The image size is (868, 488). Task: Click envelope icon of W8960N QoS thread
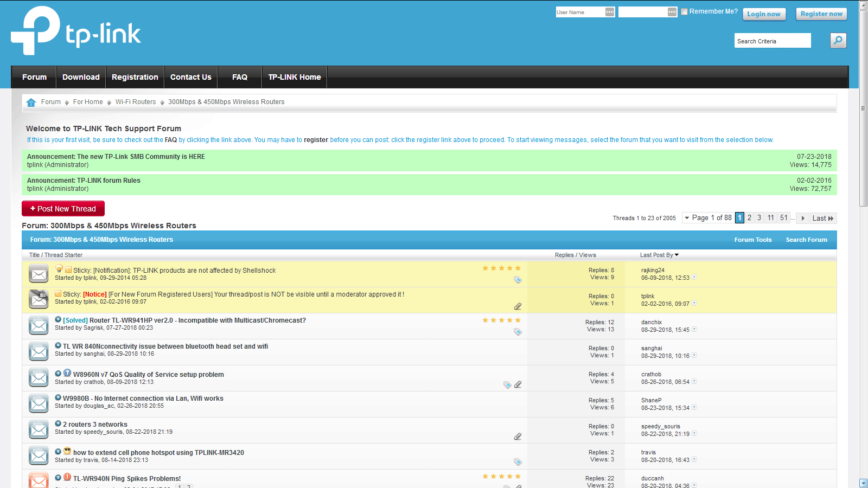[x=39, y=378]
